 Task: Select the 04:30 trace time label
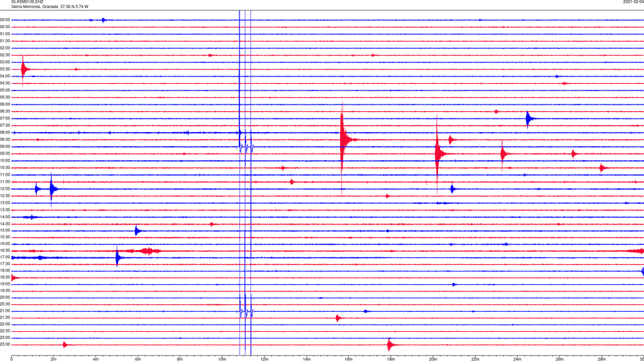point(5,83)
